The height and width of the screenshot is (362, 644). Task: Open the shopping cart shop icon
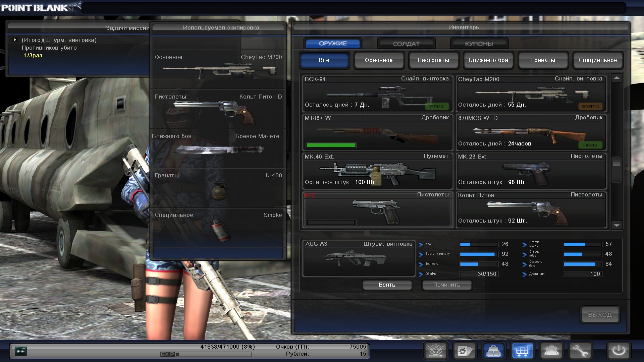pos(523,351)
